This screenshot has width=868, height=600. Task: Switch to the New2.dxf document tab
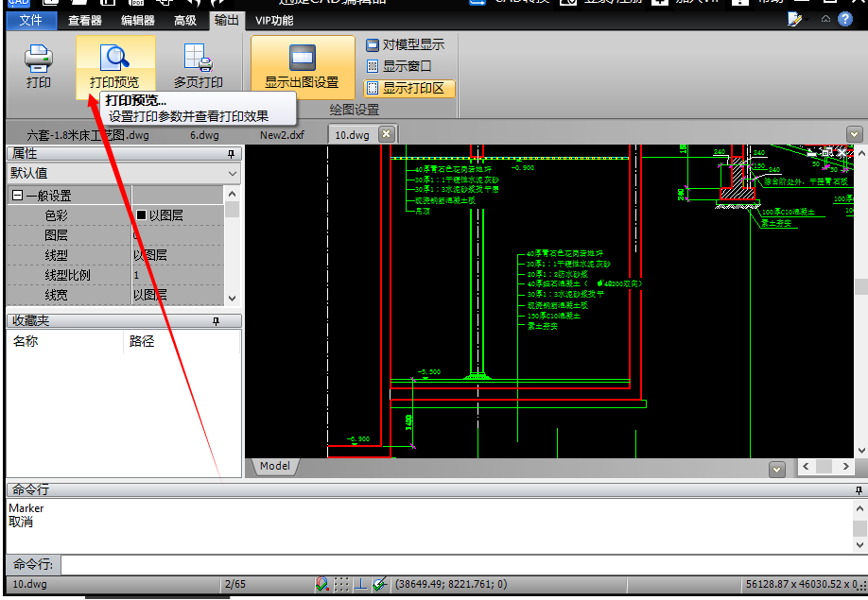click(x=283, y=135)
